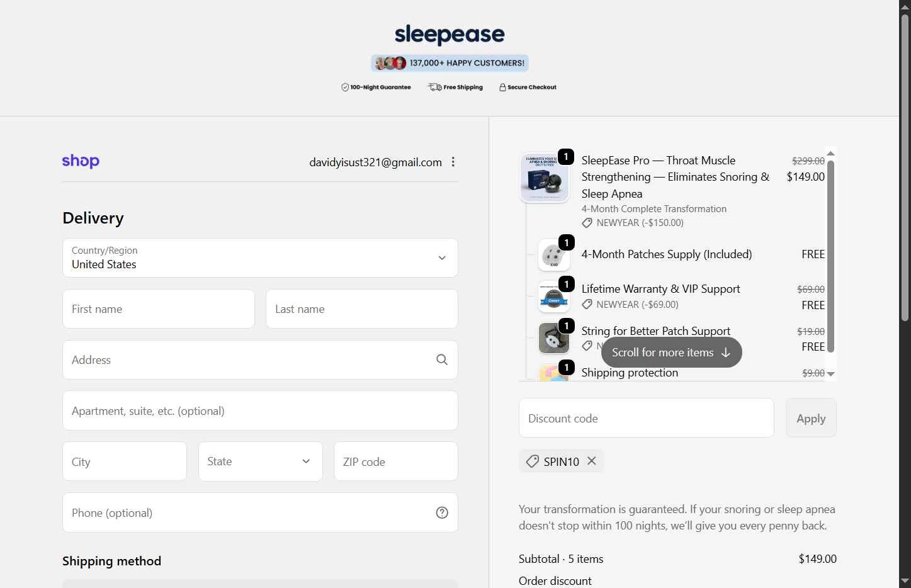The height and width of the screenshot is (588, 911).
Task: Click the Free Shipping truck icon
Action: tap(435, 87)
